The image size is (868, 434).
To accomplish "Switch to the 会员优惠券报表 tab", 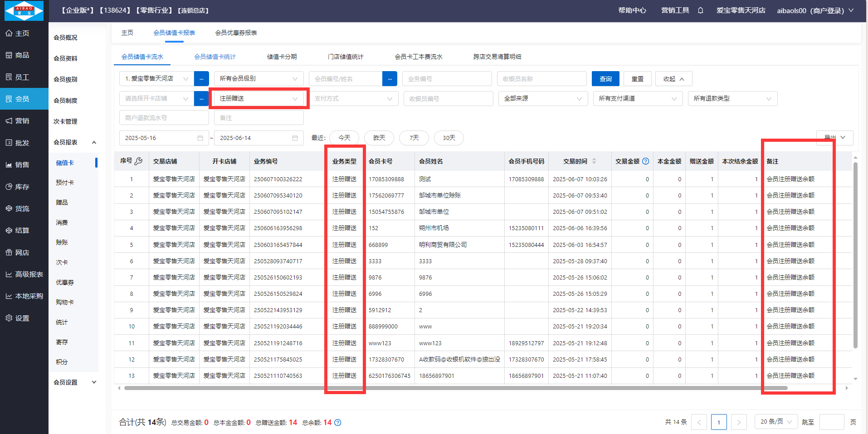I will click(x=236, y=33).
